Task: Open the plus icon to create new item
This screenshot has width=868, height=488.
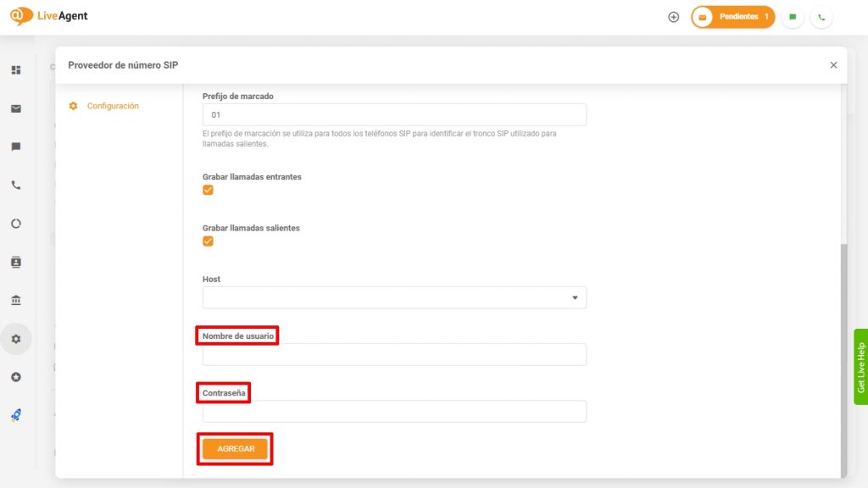Action: click(673, 16)
